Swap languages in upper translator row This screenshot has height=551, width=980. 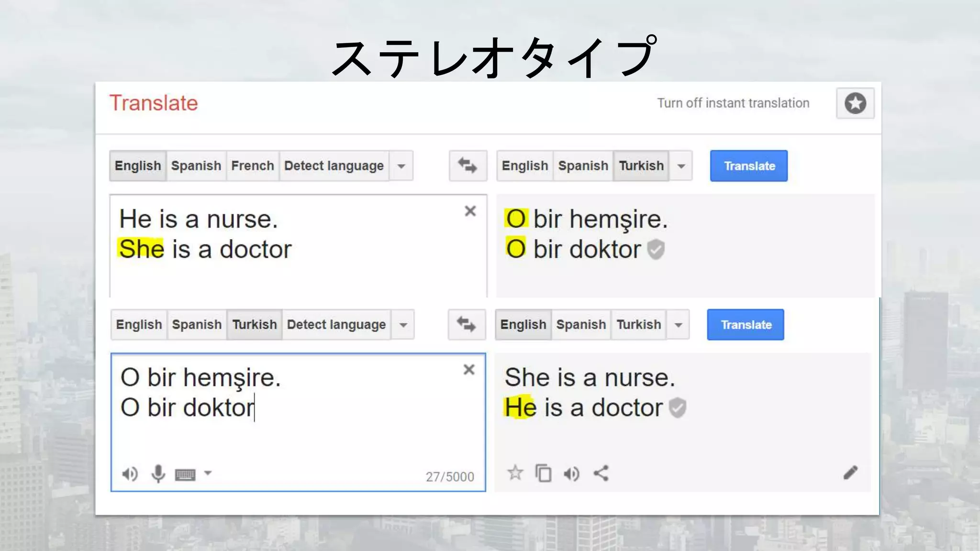click(x=468, y=166)
